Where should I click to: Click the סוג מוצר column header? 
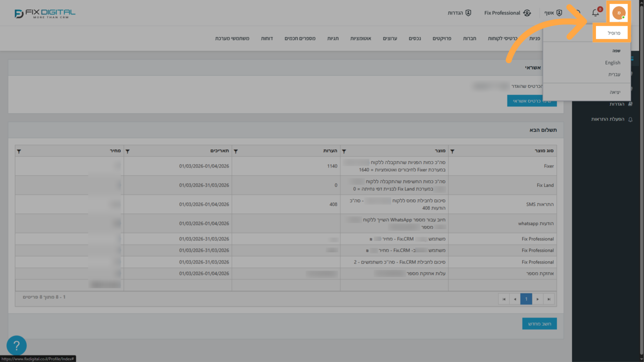[x=544, y=151]
